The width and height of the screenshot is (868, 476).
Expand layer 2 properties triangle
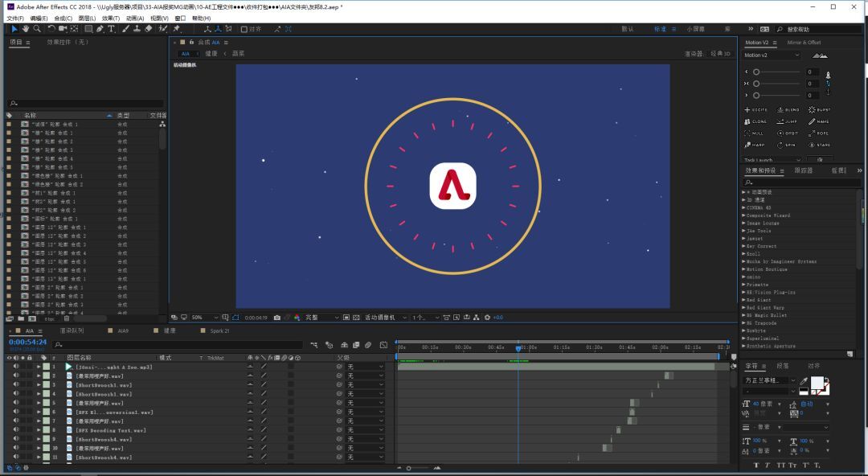tap(39, 375)
